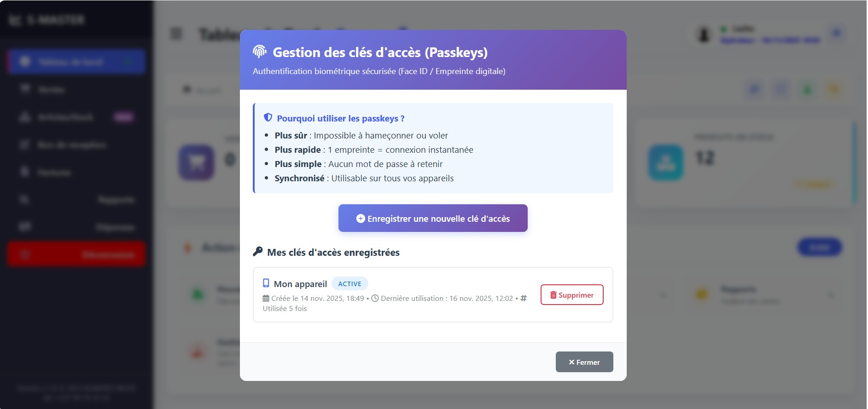Image resolution: width=868 pixels, height=409 pixels.
Task: Click the plus icon in the registration button
Action: [x=361, y=219]
